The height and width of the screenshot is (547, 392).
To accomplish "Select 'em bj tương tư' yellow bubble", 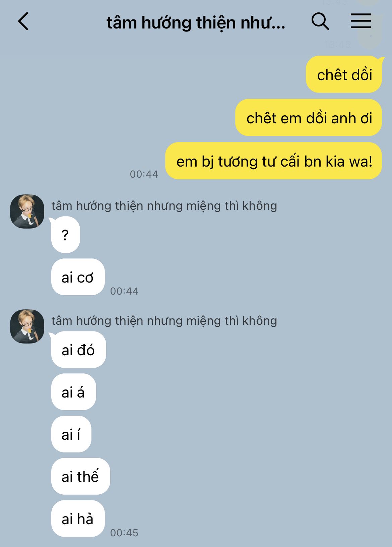I will [x=274, y=161].
